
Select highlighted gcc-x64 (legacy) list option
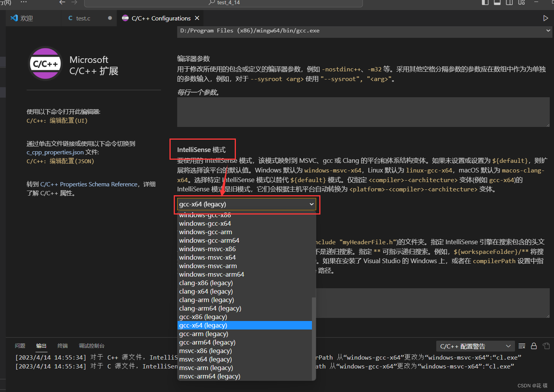click(x=244, y=325)
